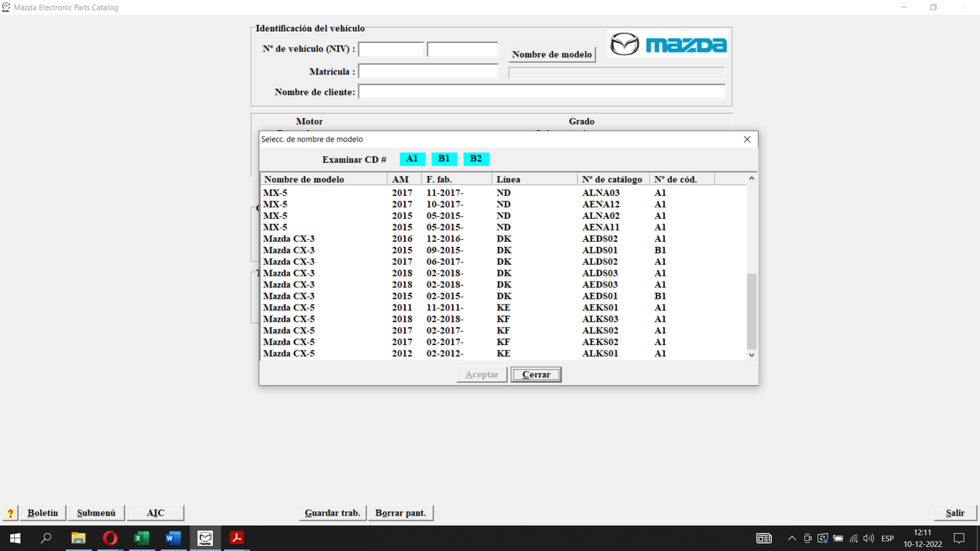Screen dimensions: 980x551
Task: Click the taskbar search magnifier icon
Action: tap(46, 538)
